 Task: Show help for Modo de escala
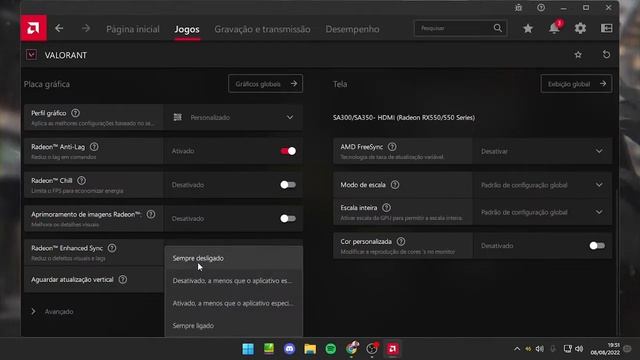point(395,185)
